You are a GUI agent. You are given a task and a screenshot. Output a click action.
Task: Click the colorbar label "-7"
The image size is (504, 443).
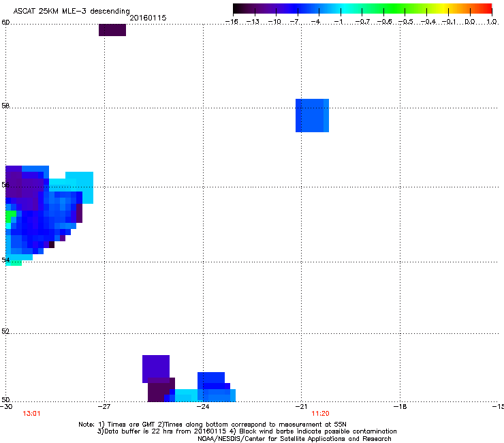coord(295,22)
